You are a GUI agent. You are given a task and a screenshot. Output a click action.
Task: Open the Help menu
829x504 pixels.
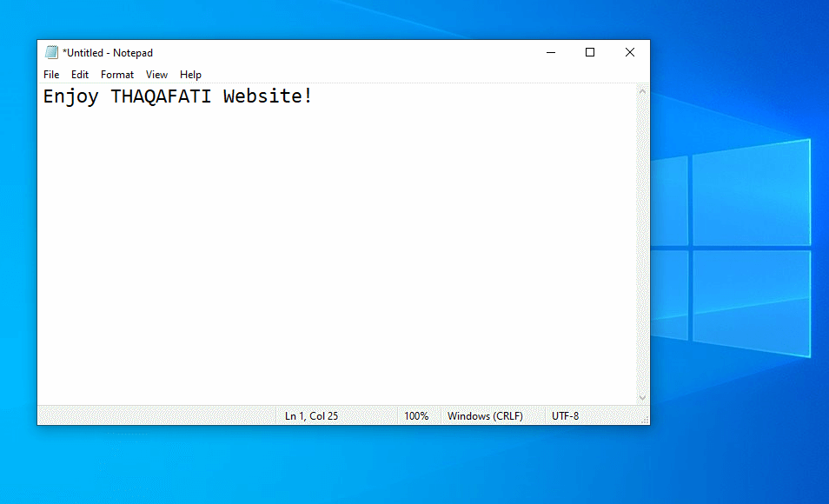tap(190, 75)
